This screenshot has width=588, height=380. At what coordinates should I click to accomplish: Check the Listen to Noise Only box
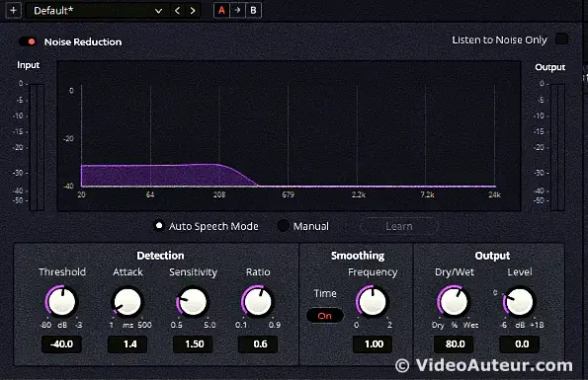point(561,39)
